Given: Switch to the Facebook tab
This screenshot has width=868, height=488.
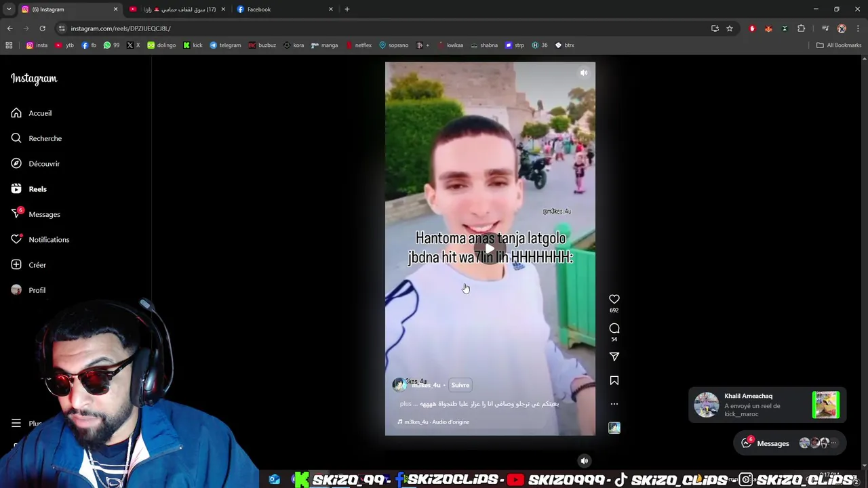Looking at the screenshot, I should (x=283, y=9).
